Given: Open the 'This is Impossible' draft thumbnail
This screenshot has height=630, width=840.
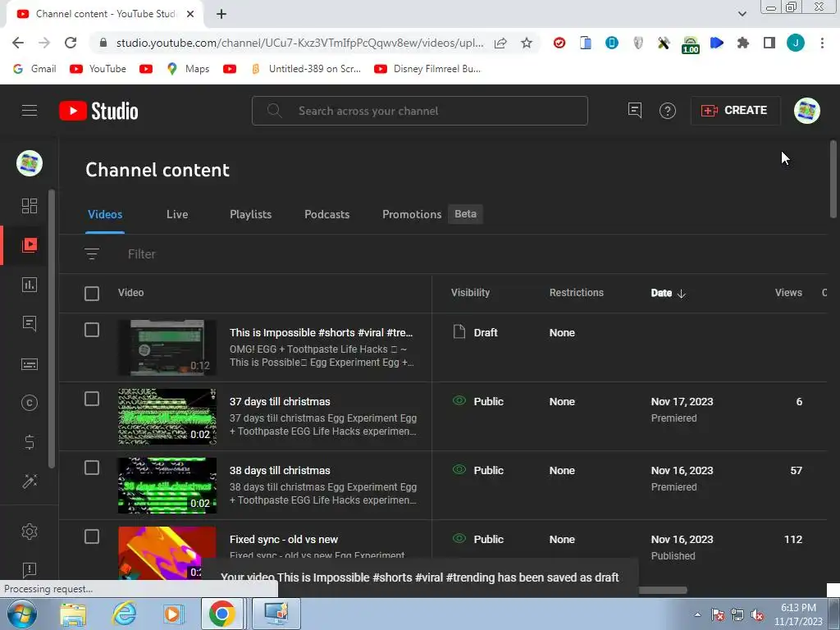Looking at the screenshot, I should (x=167, y=348).
